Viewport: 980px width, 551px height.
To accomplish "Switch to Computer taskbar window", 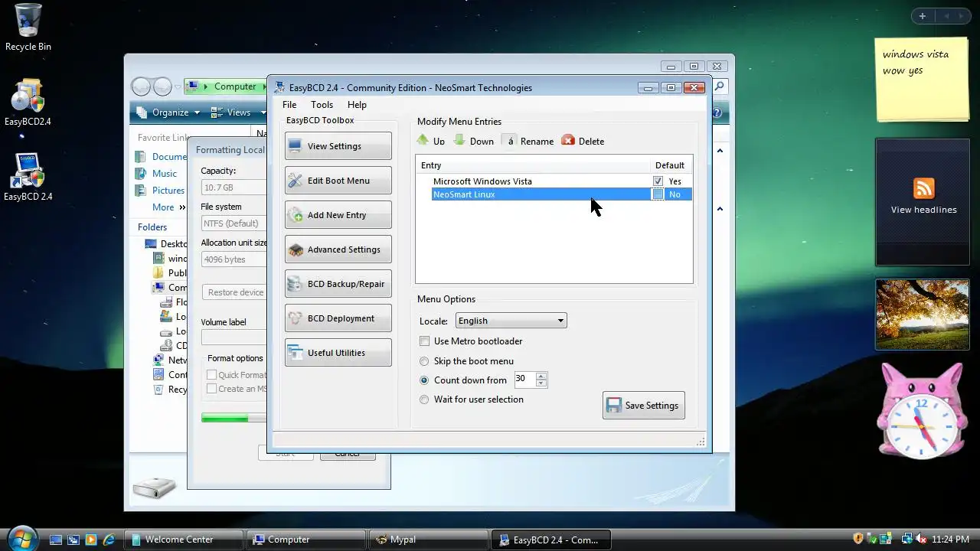I will coord(306,540).
